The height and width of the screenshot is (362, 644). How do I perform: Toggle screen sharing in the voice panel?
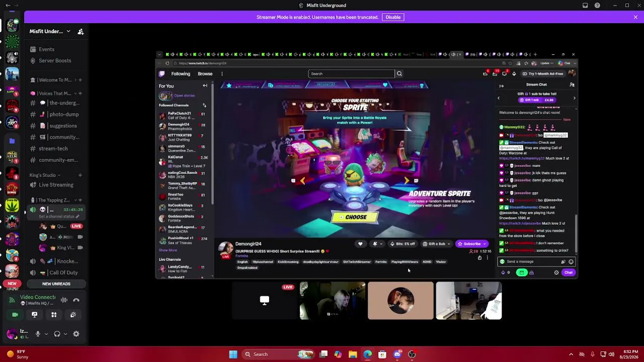point(34,315)
